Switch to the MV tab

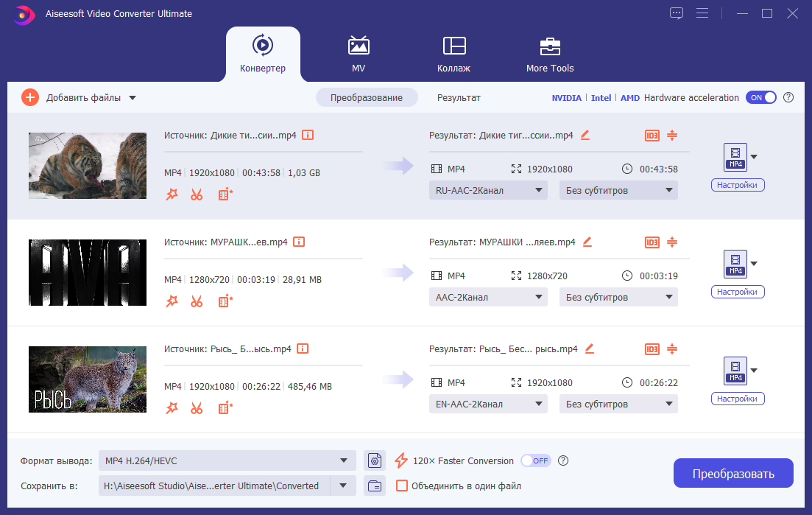[x=359, y=54]
